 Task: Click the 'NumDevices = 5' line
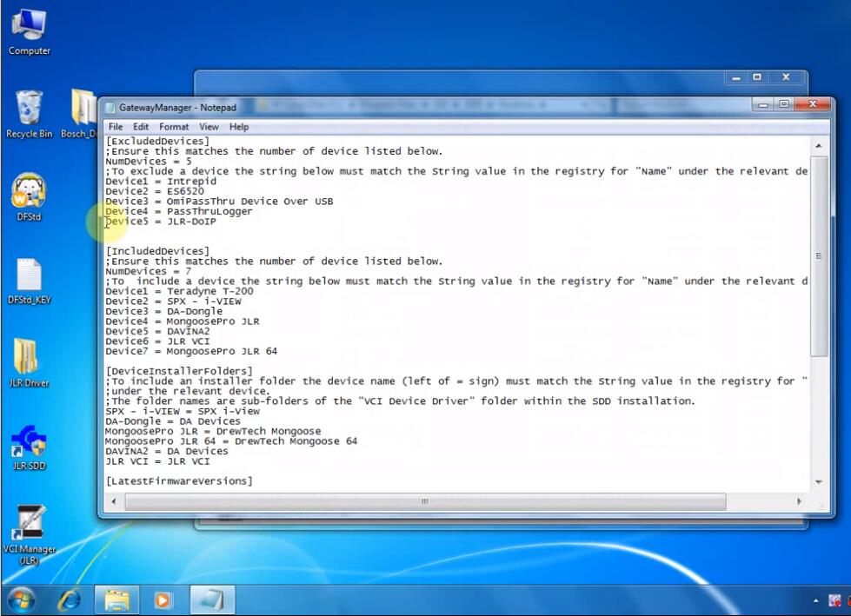click(x=148, y=161)
